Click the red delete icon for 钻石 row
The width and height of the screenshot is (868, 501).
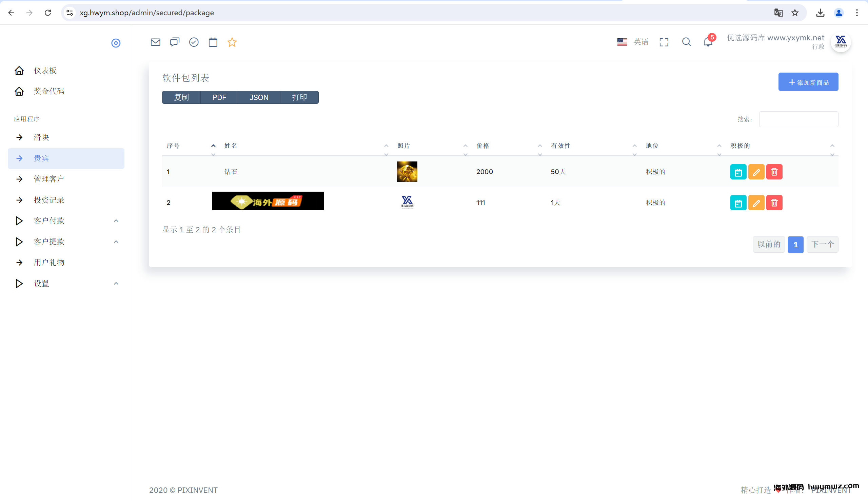774,172
